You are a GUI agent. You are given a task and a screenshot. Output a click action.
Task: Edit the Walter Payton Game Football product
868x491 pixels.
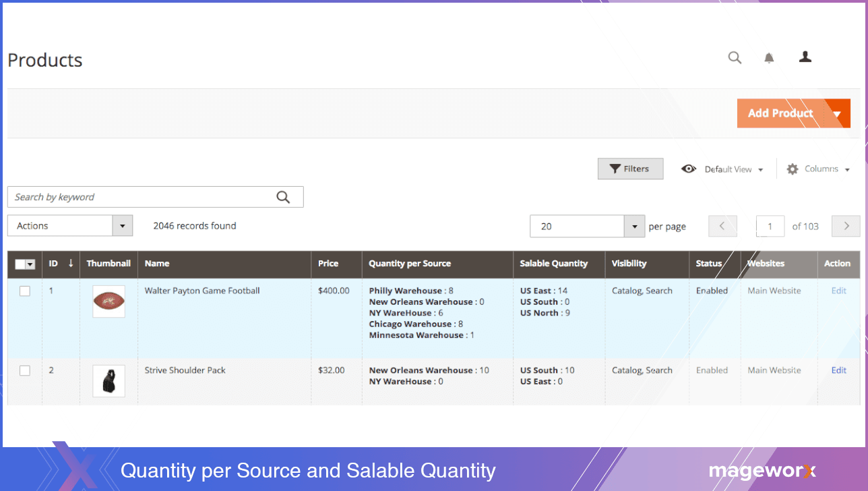click(x=838, y=291)
